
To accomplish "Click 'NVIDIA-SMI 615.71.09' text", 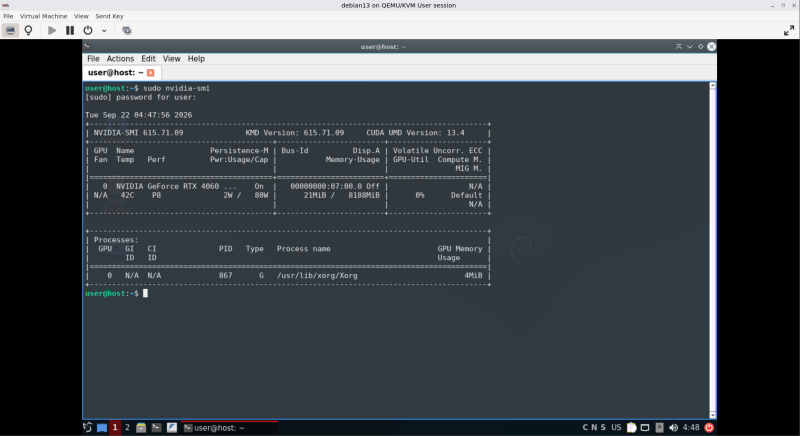I will [138, 133].
